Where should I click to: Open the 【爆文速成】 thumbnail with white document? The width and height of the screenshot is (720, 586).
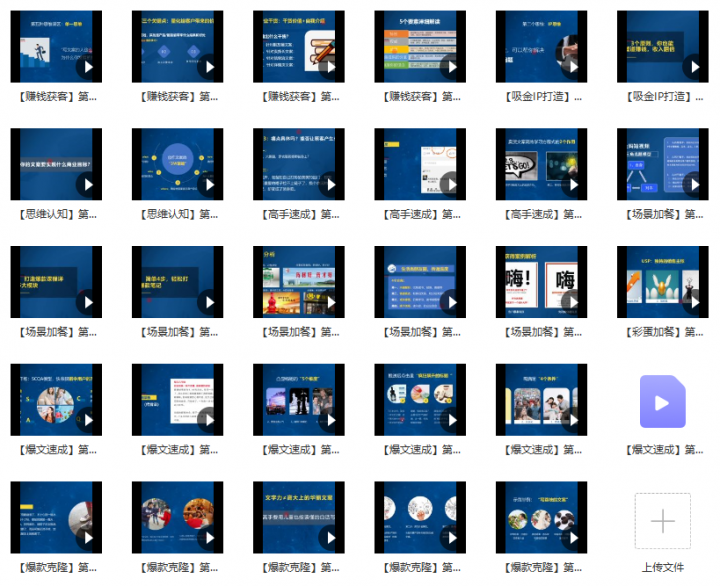click(x=177, y=400)
